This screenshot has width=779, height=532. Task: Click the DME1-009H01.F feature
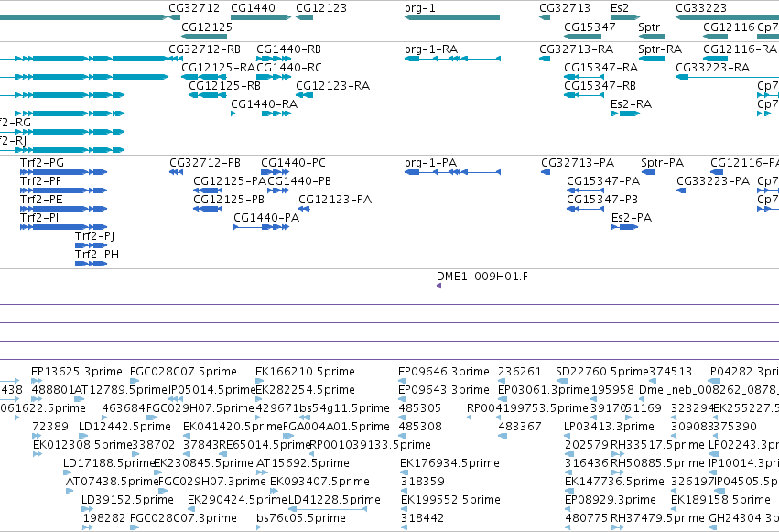[x=438, y=286]
